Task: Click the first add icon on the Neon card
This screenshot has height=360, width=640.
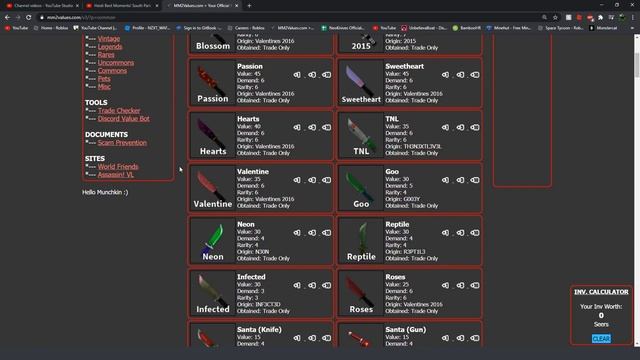Action: [297, 233]
